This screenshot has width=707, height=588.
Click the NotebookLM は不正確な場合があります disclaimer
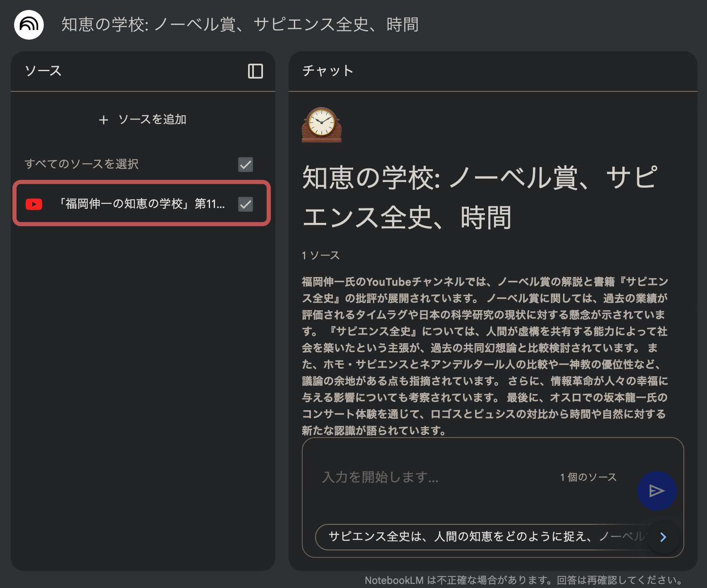tap(524, 580)
